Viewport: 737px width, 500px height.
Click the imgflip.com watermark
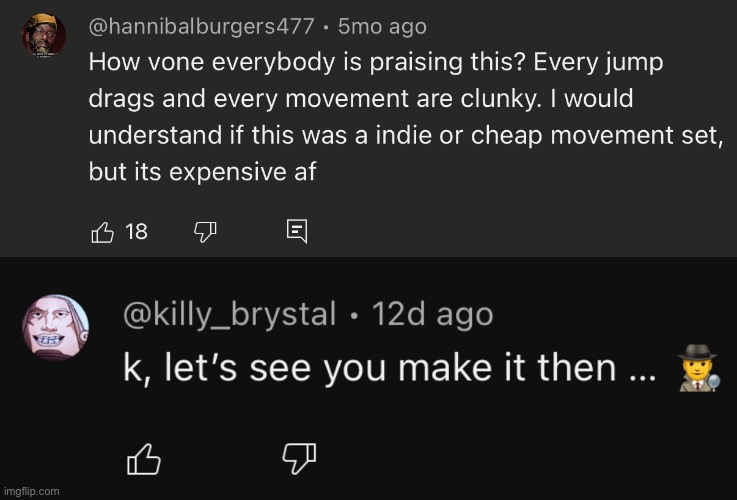[x=31, y=490]
